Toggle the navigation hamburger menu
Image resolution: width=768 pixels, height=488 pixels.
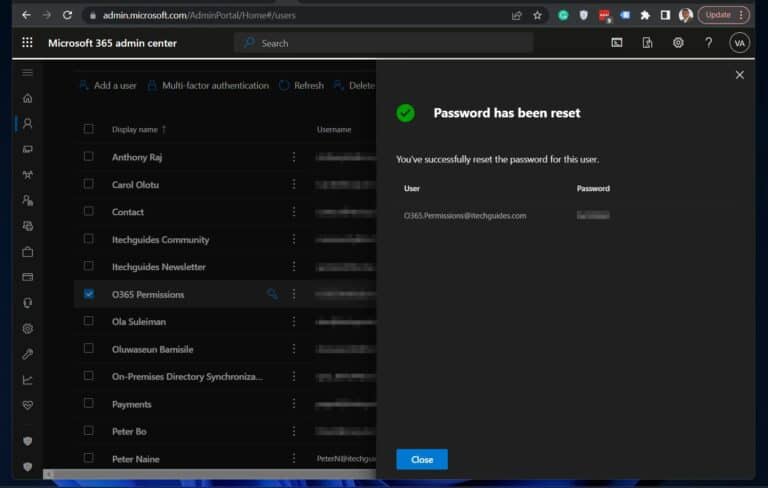tap(27, 73)
